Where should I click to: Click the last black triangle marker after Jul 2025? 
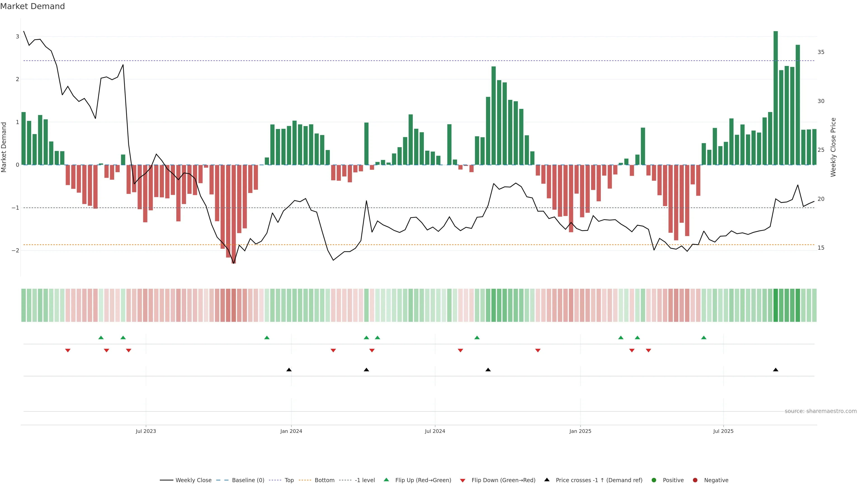click(775, 370)
